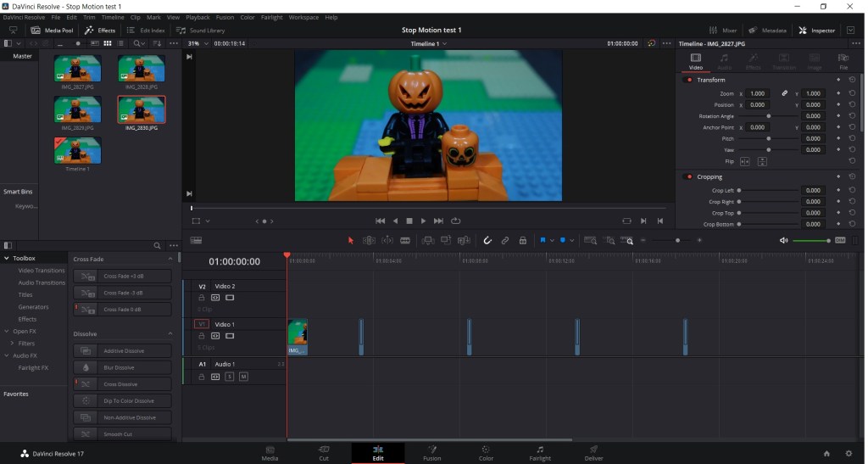The height and width of the screenshot is (464, 868).
Task: Click the Match Frame icon under viewer
Action: coord(626,221)
